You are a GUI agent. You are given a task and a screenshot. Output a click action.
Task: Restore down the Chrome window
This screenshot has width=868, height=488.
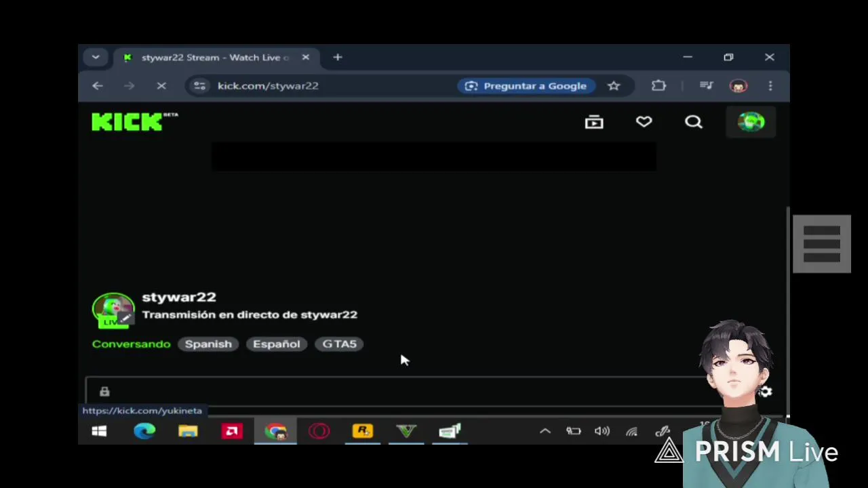tap(728, 58)
